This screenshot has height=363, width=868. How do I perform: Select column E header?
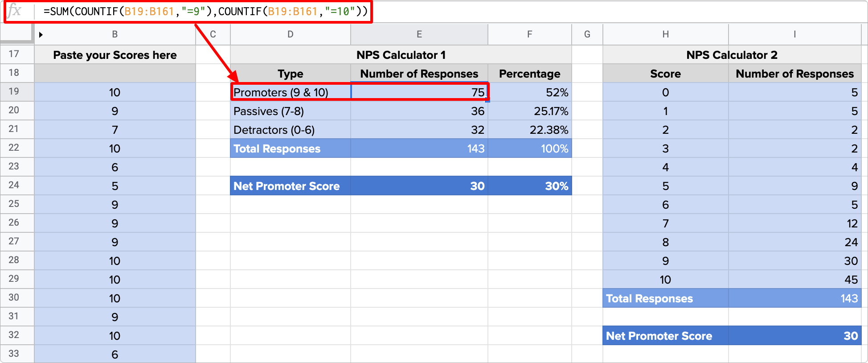point(419,34)
